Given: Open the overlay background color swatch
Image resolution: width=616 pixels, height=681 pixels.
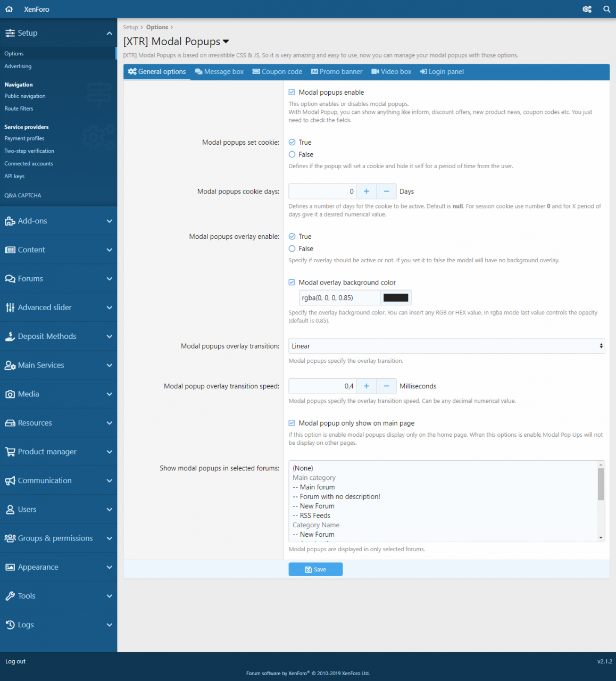Looking at the screenshot, I should click(x=396, y=298).
